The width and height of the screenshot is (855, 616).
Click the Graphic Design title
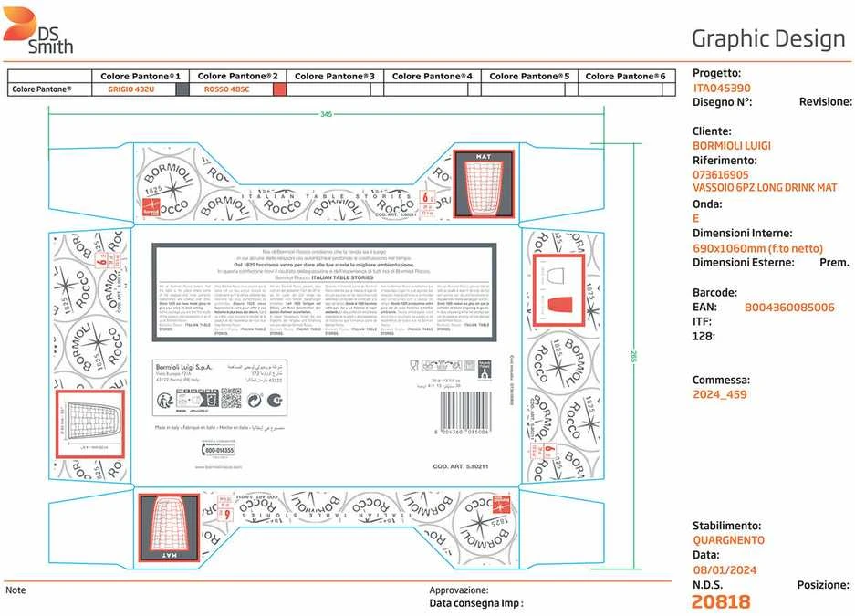tap(768, 39)
